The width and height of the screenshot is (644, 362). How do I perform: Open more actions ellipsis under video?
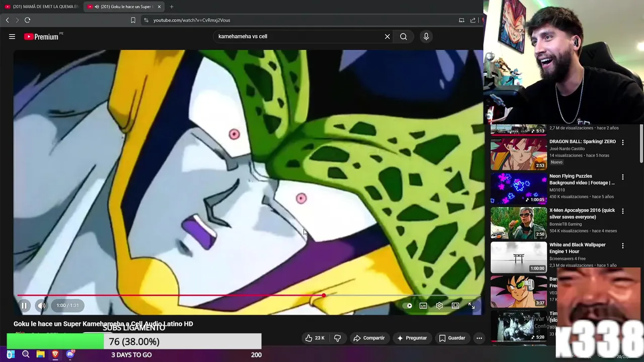(479, 338)
